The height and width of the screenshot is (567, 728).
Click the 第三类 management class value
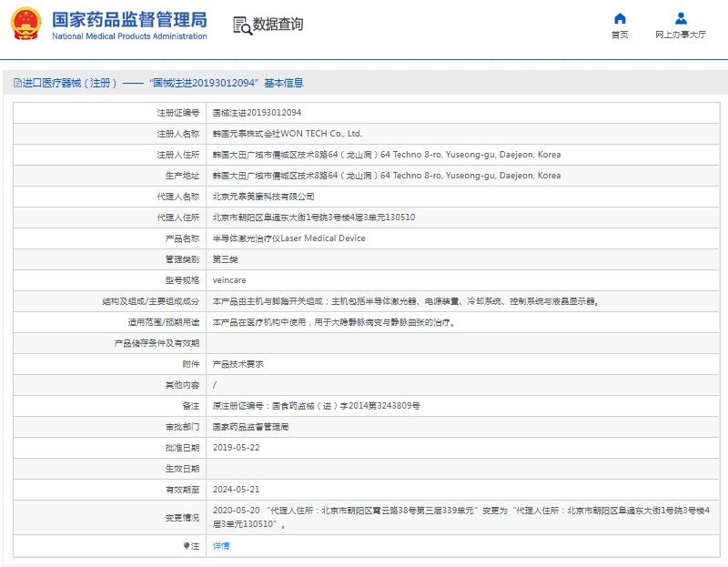tap(225, 259)
